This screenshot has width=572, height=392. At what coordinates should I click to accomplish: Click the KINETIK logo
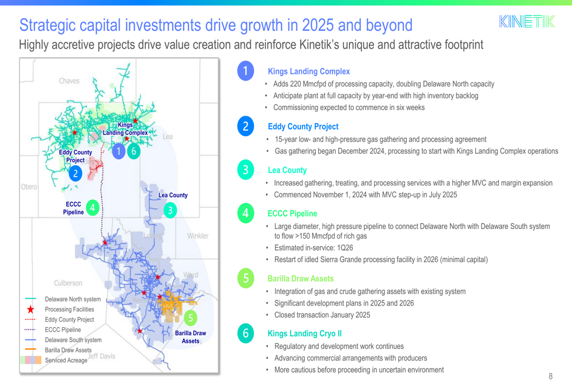(x=527, y=22)
